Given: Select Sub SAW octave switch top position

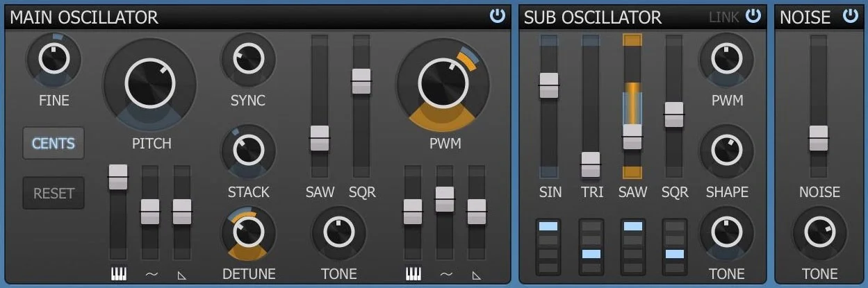Looking at the screenshot, I should (632, 226).
